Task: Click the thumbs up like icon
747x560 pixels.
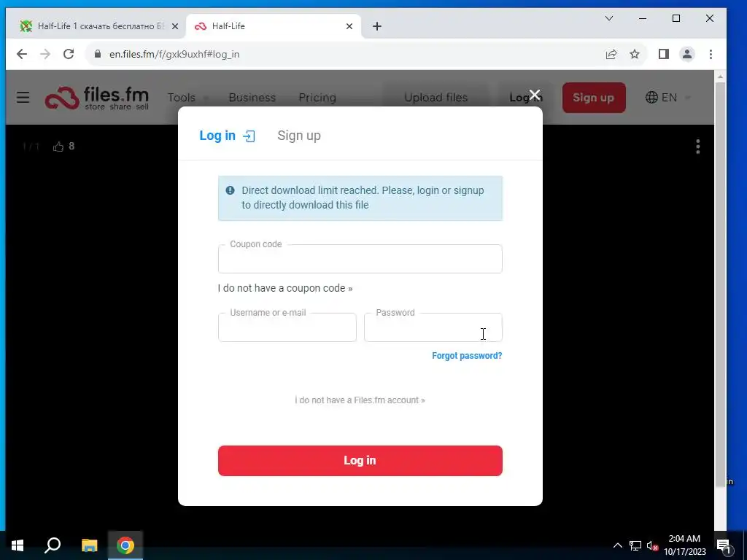Action: pos(58,147)
